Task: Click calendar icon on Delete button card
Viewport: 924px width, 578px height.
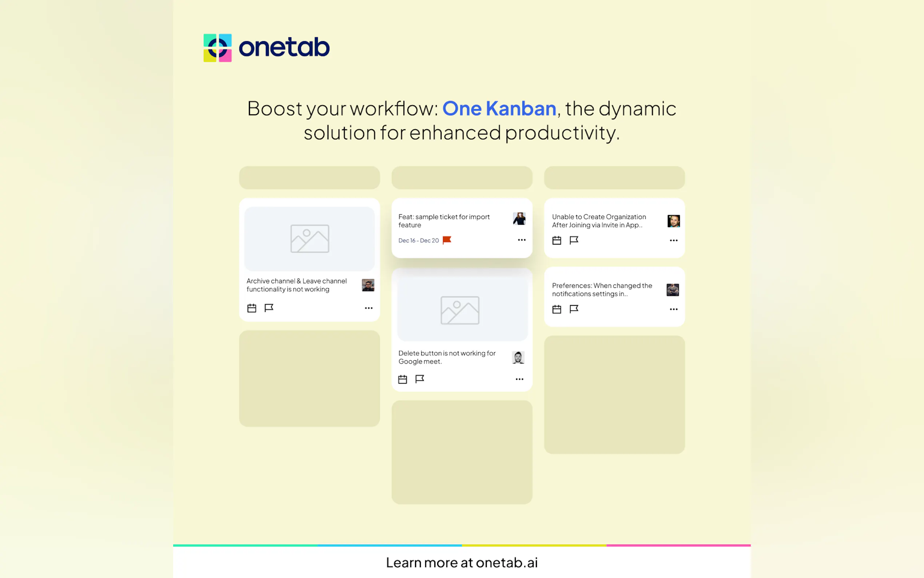Action: 402,379
